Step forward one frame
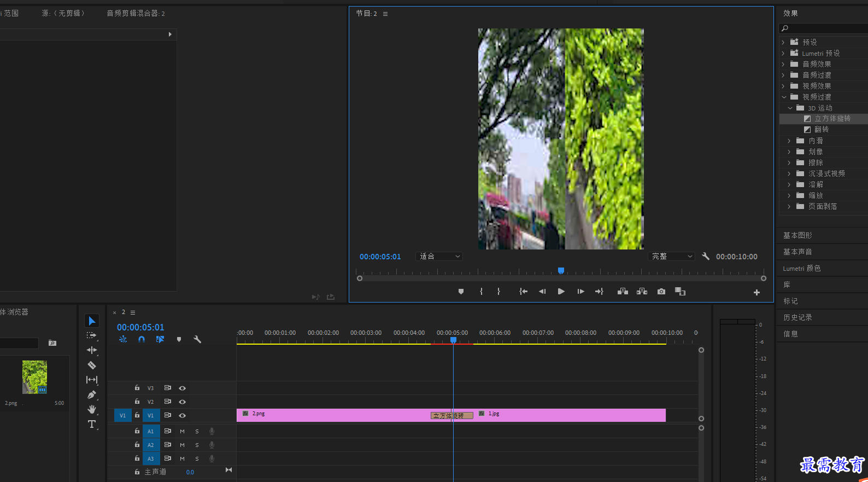The height and width of the screenshot is (482, 868). point(580,292)
